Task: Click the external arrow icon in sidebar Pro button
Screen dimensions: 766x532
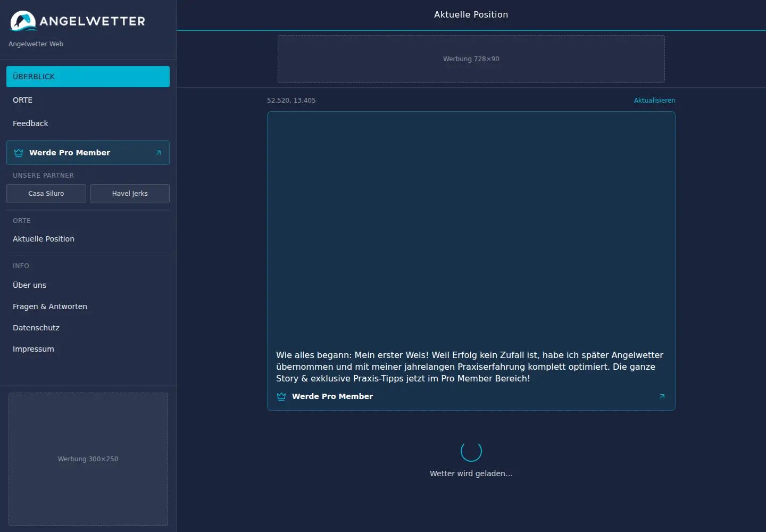Action: point(159,153)
